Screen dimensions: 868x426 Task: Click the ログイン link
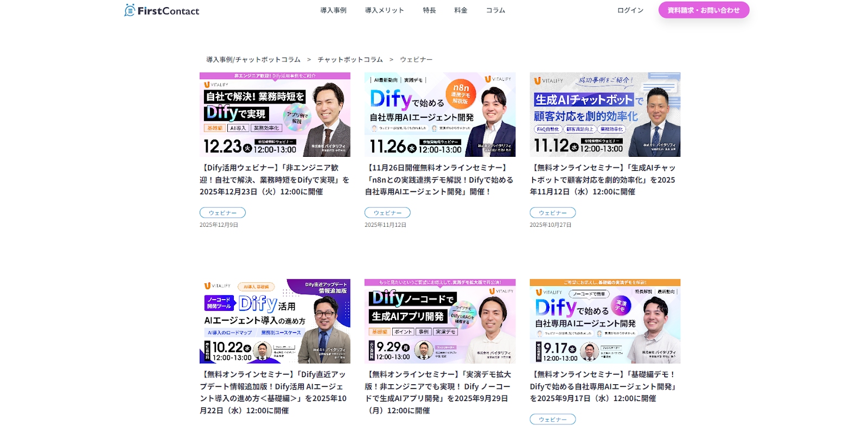pos(630,10)
